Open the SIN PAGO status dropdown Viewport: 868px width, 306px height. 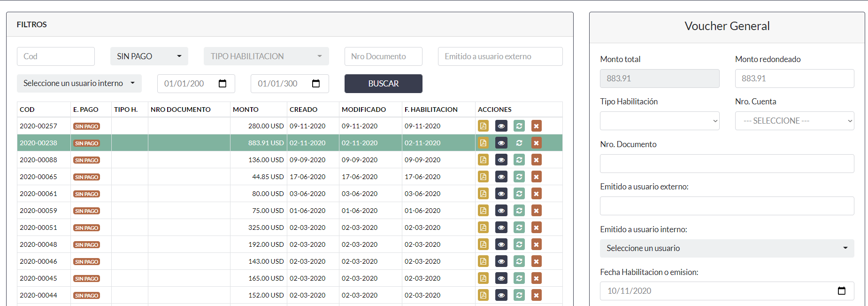coord(149,56)
